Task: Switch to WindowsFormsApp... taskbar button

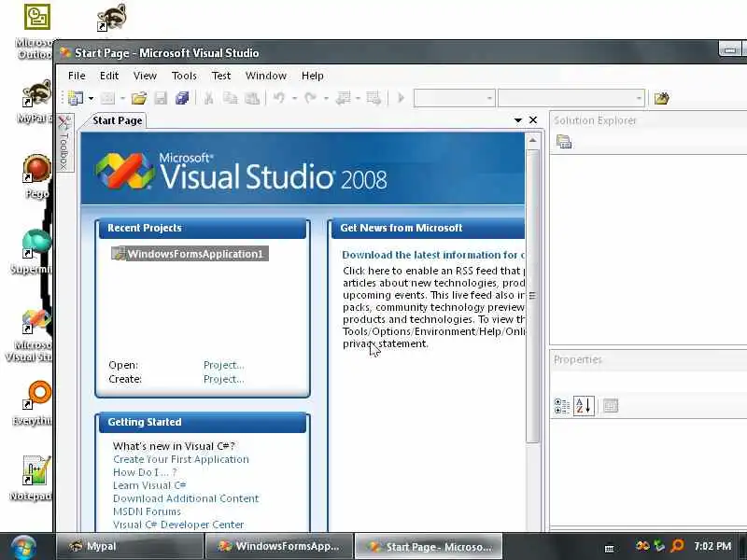Action: [279, 546]
